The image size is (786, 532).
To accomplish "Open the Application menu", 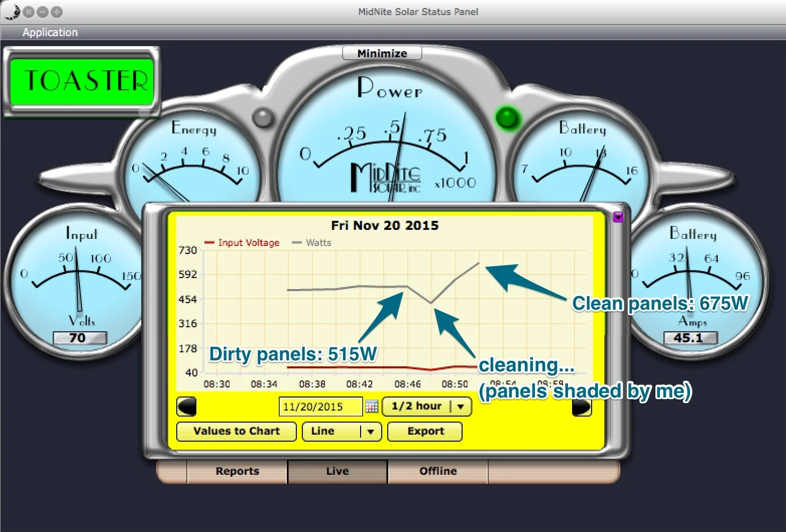I will (50, 33).
